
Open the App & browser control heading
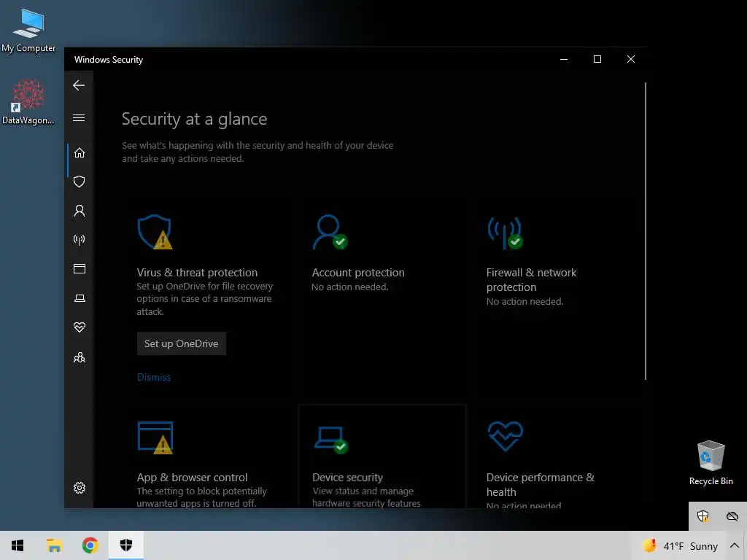192,477
